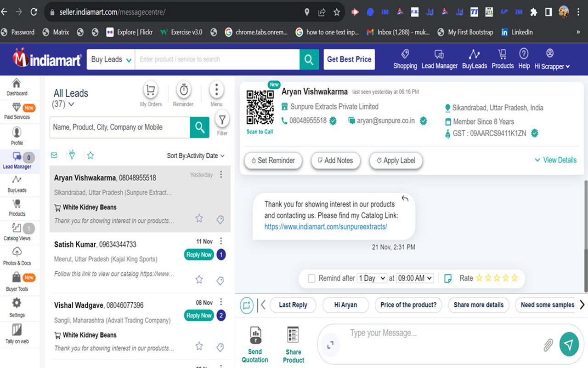Open the three-dot Menu above leads list

click(216, 90)
